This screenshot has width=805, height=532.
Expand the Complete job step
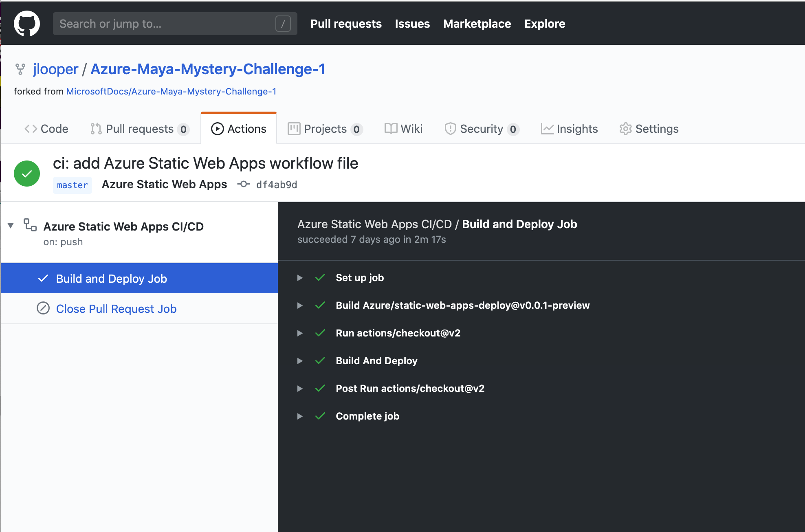point(300,416)
